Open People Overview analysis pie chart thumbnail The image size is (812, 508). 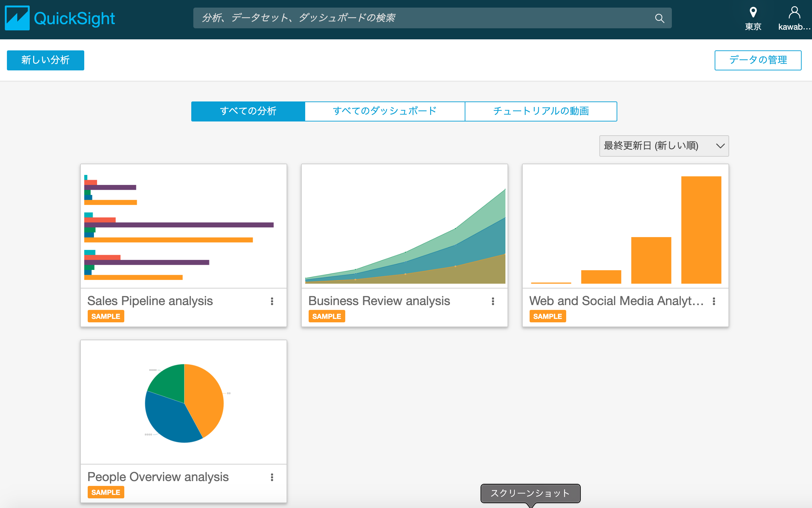[184, 402]
